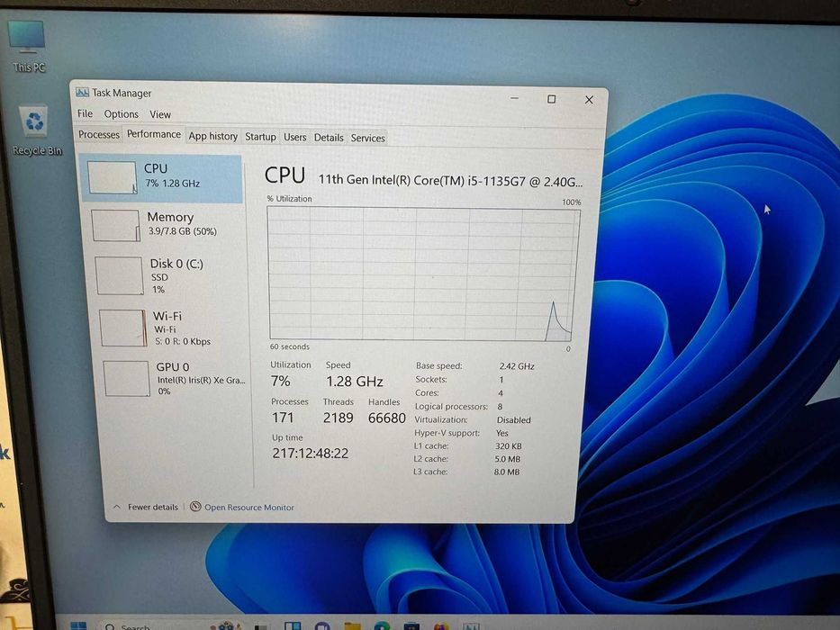This screenshot has height=630, width=840.
Task: Open Resource Monitor link
Action: coord(248,508)
